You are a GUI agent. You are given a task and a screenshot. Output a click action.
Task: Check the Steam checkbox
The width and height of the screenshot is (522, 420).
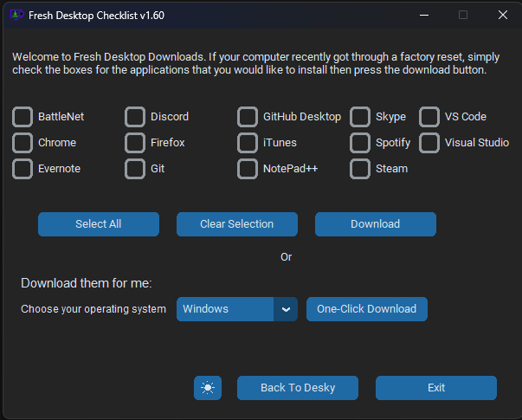[360, 169]
